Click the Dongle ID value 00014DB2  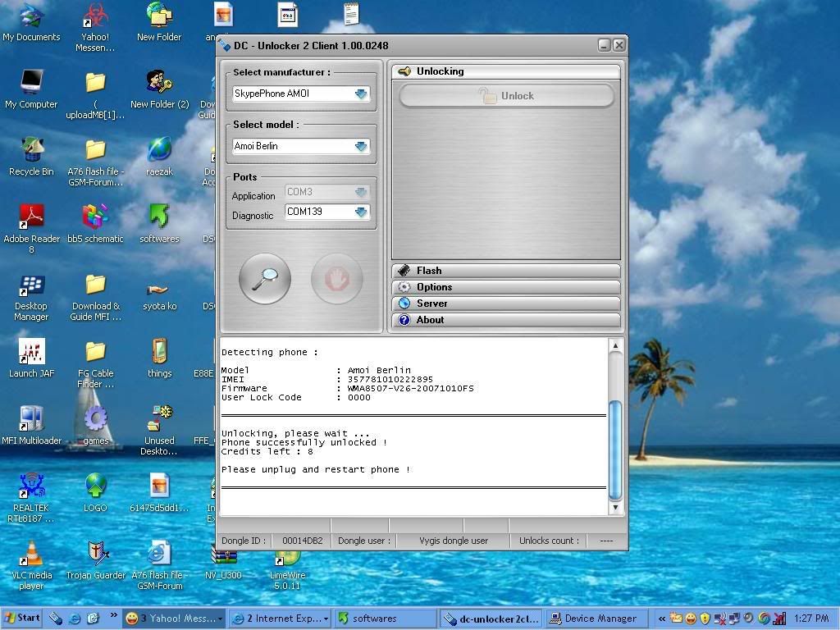[303, 541]
